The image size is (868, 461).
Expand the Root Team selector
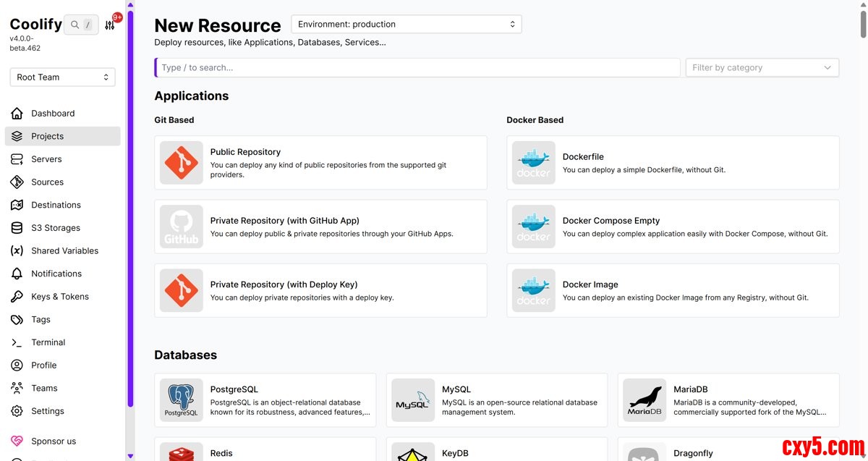(62, 77)
